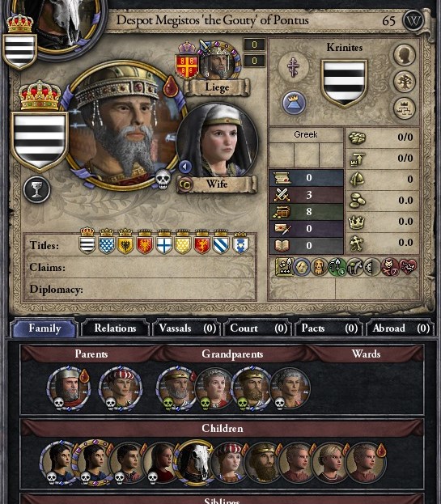Click the first title shield in Titles row
Viewport: 441px width, 504px height.
(87, 243)
